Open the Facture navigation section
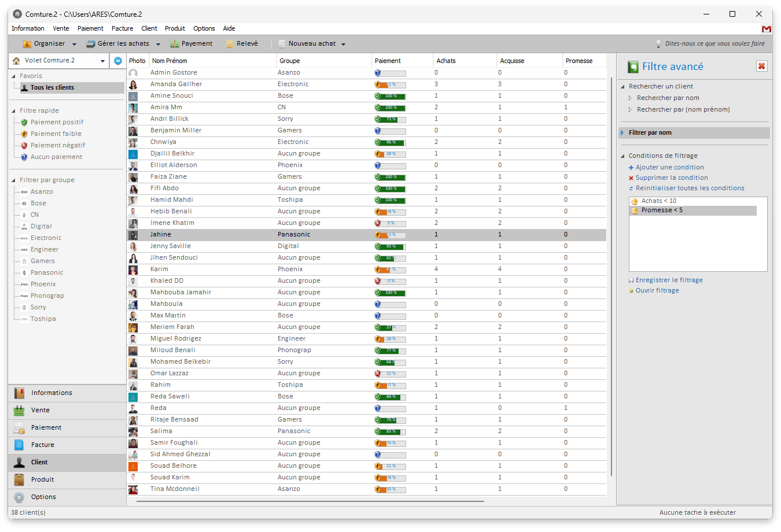The height and width of the screenshot is (532, 781). pos(43,445)
